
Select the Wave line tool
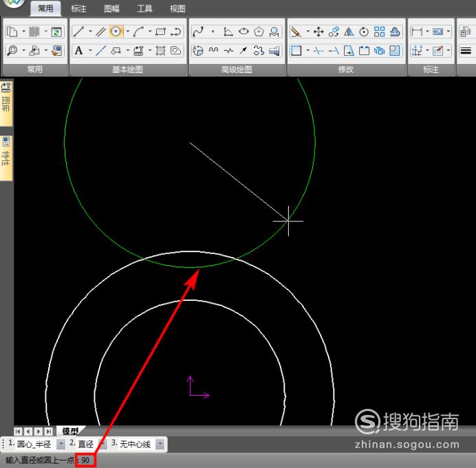tap(214, 50)
